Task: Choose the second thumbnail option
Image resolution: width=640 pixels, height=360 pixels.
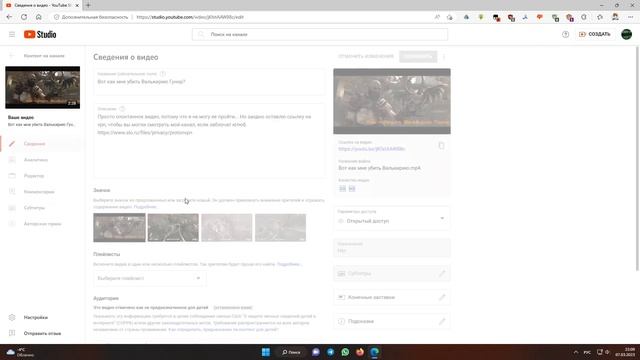Action: coord(173,227)
